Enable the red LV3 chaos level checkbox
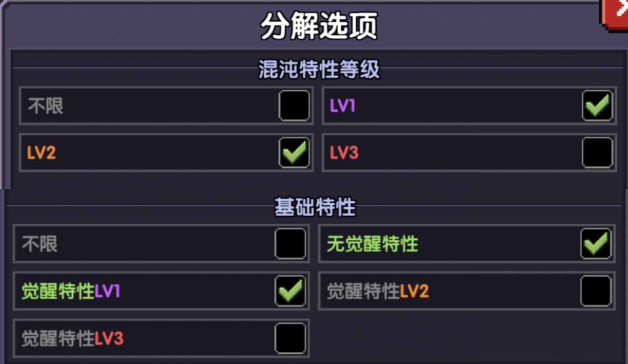Image resolution: width=628 pixels, height=364 pixels. coord(597,152)
